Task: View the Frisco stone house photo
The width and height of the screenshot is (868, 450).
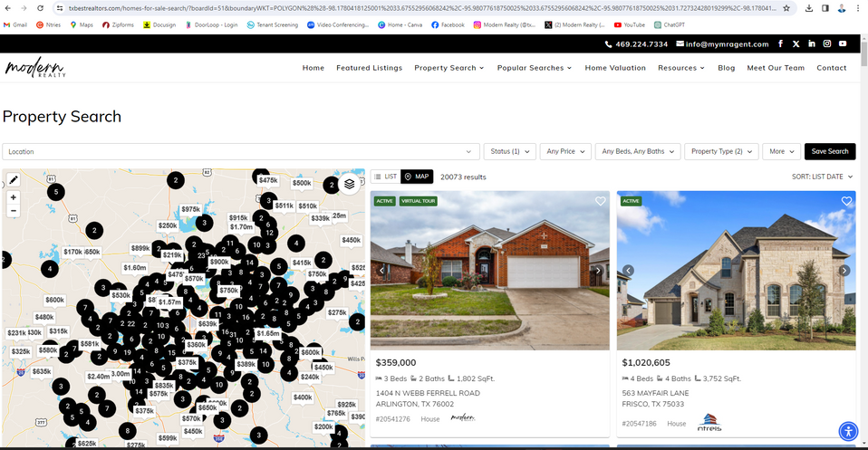Action: click(x=737, y=271)
